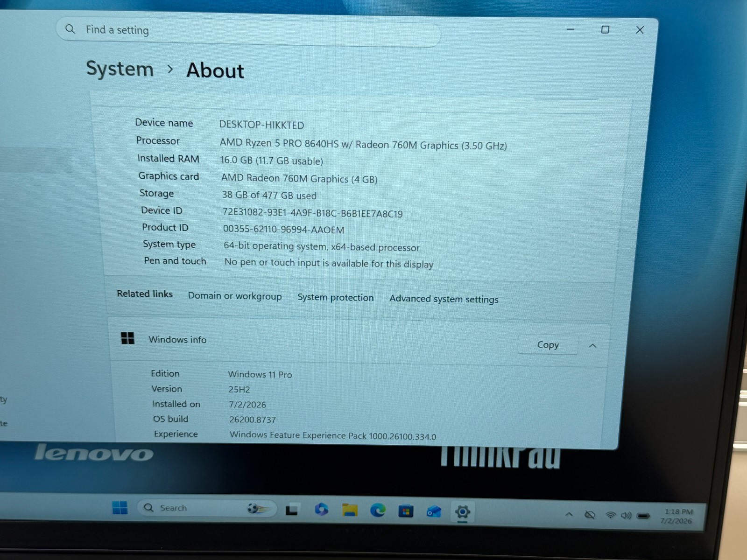Select the AMD Radeon 760M Graphics card value
The height and width of the screenshot is (560, 747).
point(299,179)
